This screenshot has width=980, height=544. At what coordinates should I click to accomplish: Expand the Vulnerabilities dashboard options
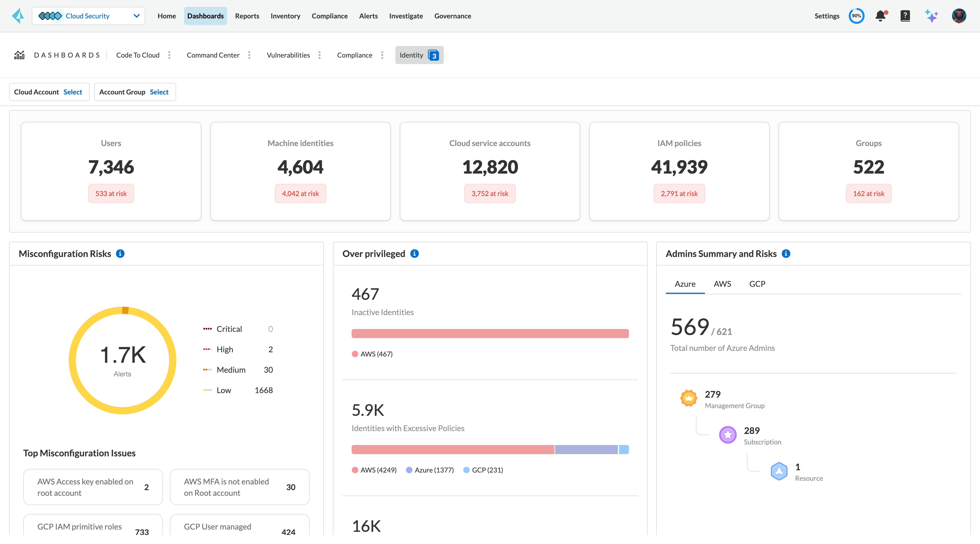pos(320,55)
